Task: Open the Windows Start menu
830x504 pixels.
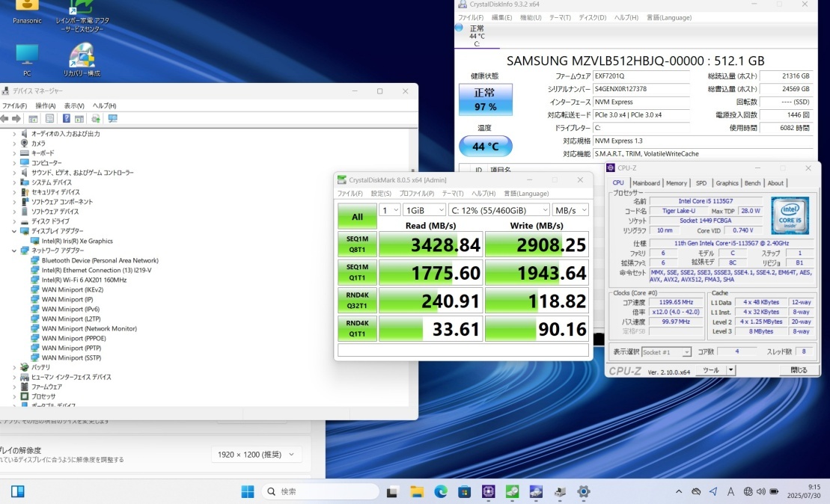Action: [x=247, y=491]
